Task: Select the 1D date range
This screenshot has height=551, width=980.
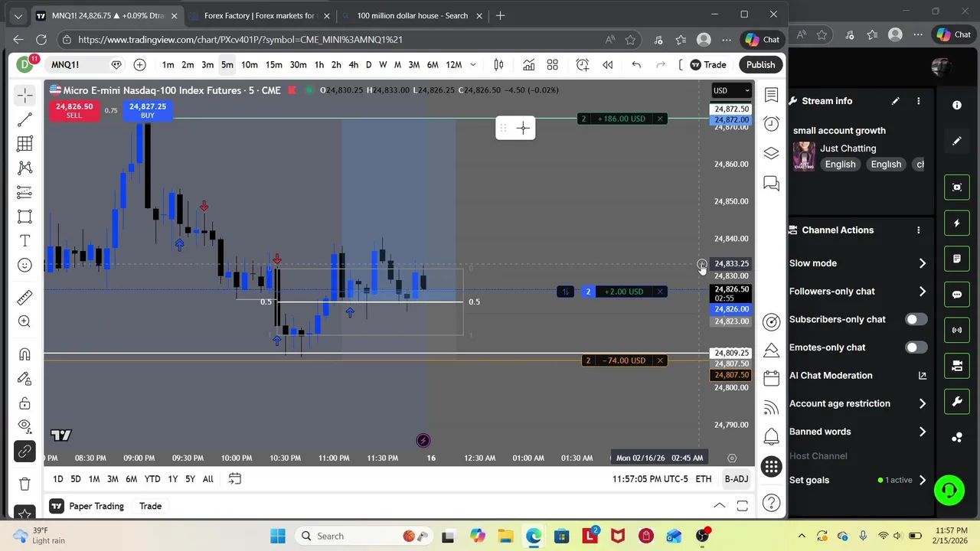Action: (57, 479)
